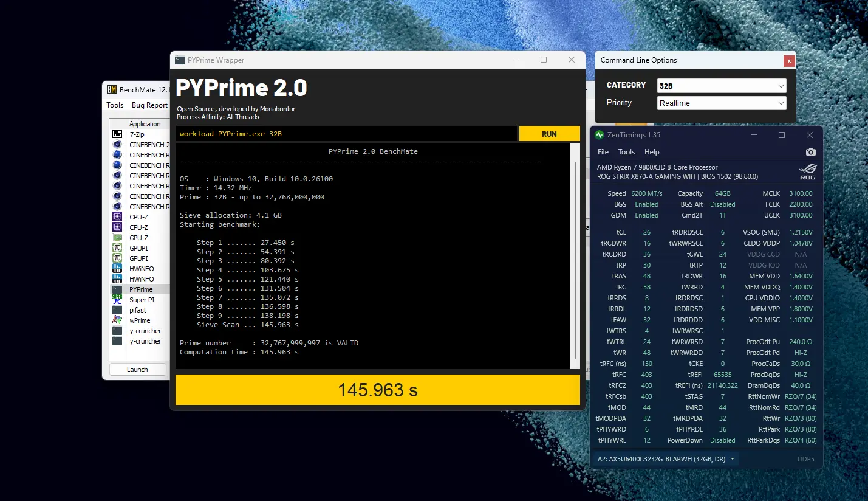This screenshot has height=501, width=868.
Task: Click the prime number 32,767,999,997 VALID line
Action: [x=269, y=343]
